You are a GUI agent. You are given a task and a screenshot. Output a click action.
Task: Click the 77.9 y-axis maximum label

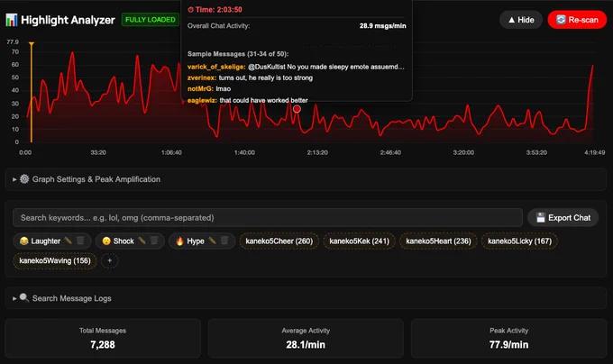13,41
